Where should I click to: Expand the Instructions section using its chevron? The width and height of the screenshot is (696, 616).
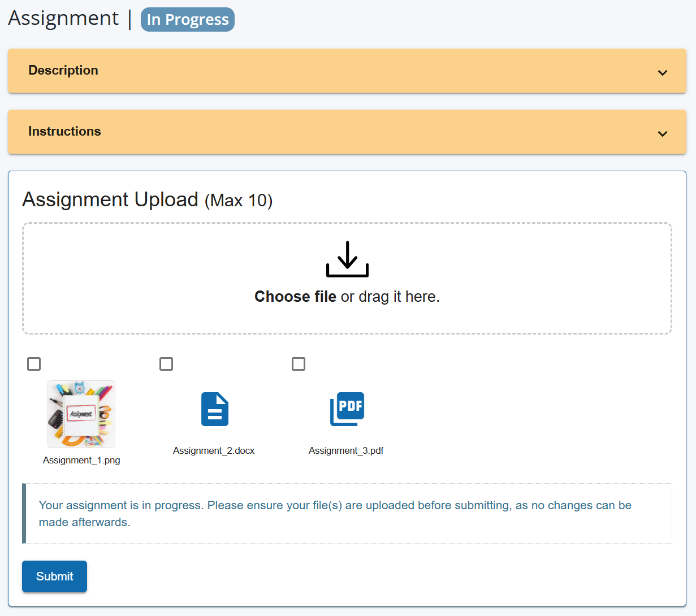click(663, 134)
